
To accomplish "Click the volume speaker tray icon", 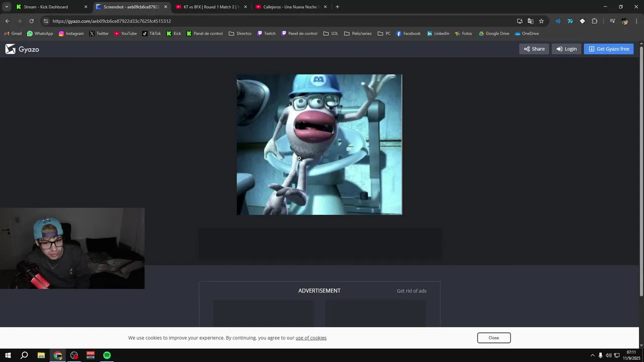I will 608,355.
